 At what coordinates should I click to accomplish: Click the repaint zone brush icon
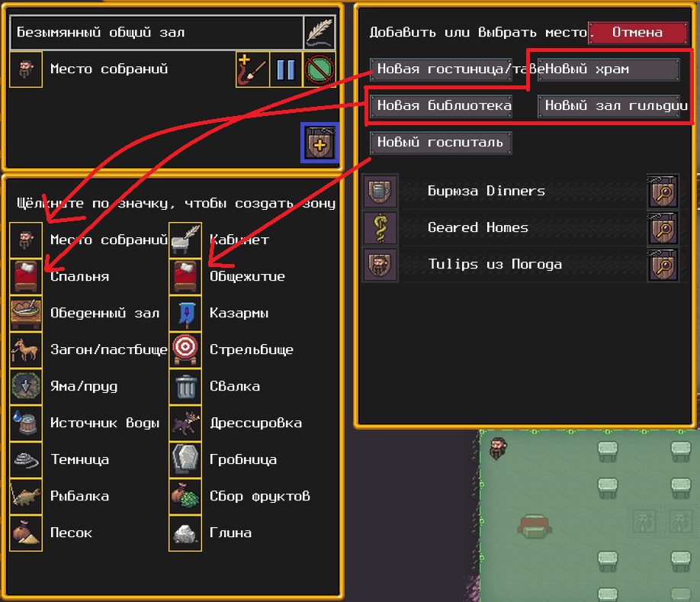click(252, 69)
